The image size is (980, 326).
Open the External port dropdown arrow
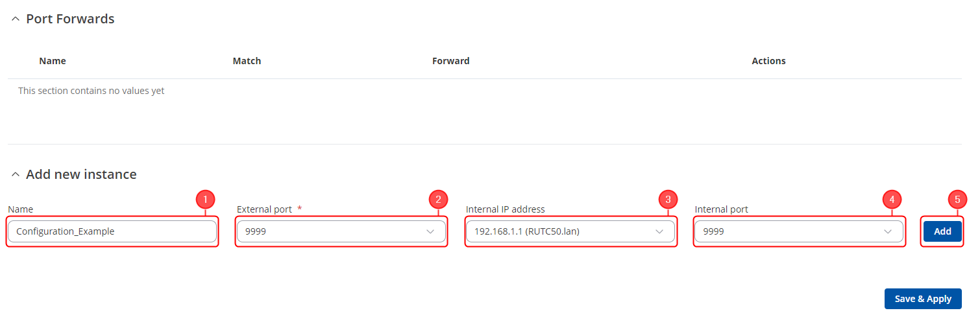tap(430, 231)
